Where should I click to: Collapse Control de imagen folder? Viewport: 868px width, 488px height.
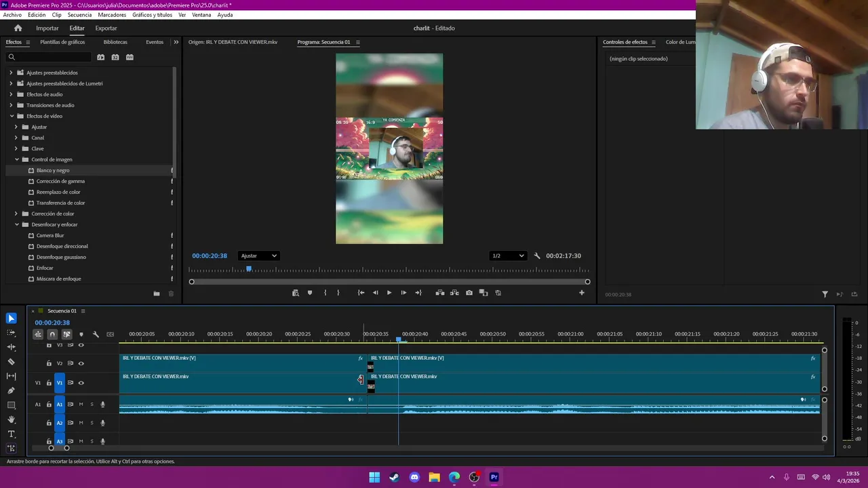[16, 159]
